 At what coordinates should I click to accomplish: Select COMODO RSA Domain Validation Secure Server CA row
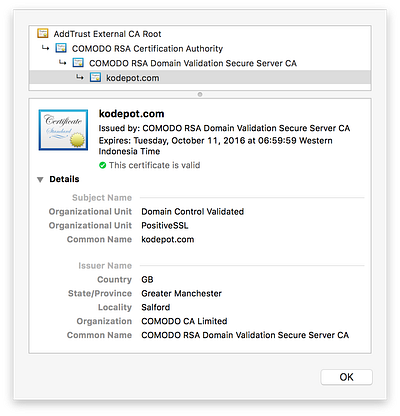click(200, 63)
